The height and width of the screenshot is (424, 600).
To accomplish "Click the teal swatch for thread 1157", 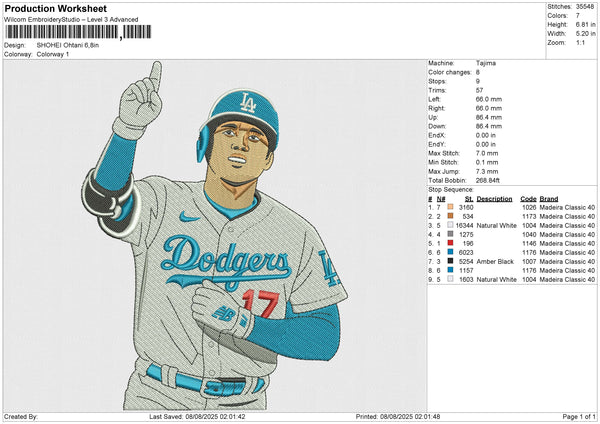I will (x=449, y=270).
